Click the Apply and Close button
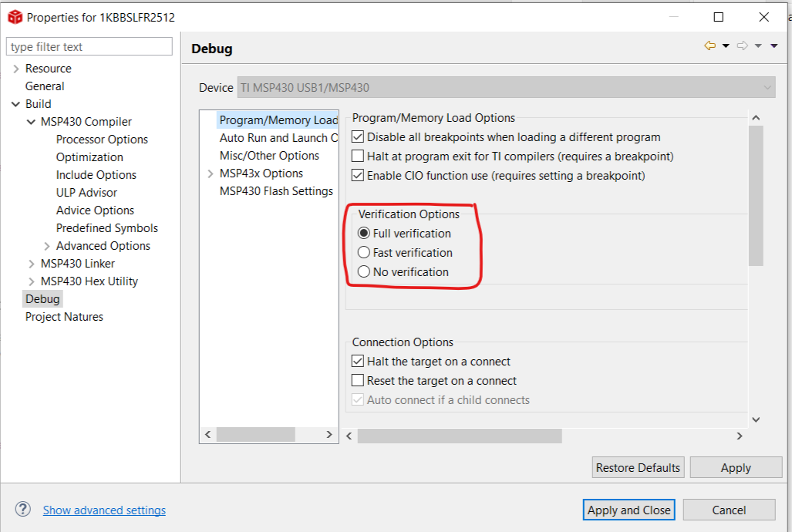 629,510
